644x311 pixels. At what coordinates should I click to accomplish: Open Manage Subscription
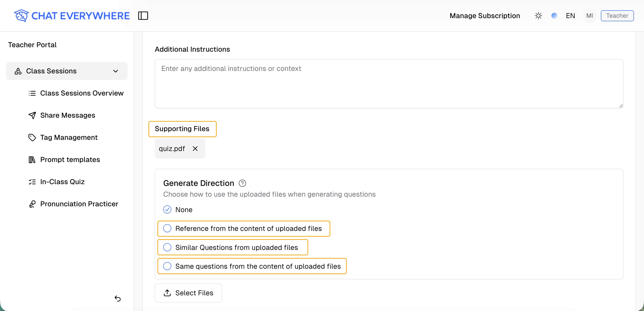point(485,16)
